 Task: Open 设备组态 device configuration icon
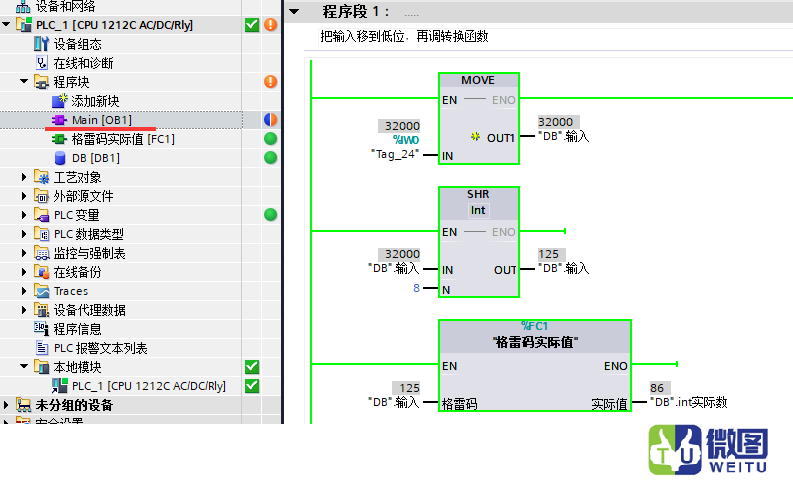(41, 44)
